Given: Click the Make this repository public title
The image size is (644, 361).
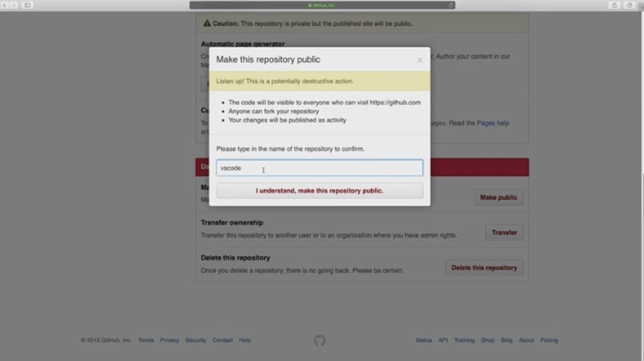Looking at the screenshot, I should (268, 60).
